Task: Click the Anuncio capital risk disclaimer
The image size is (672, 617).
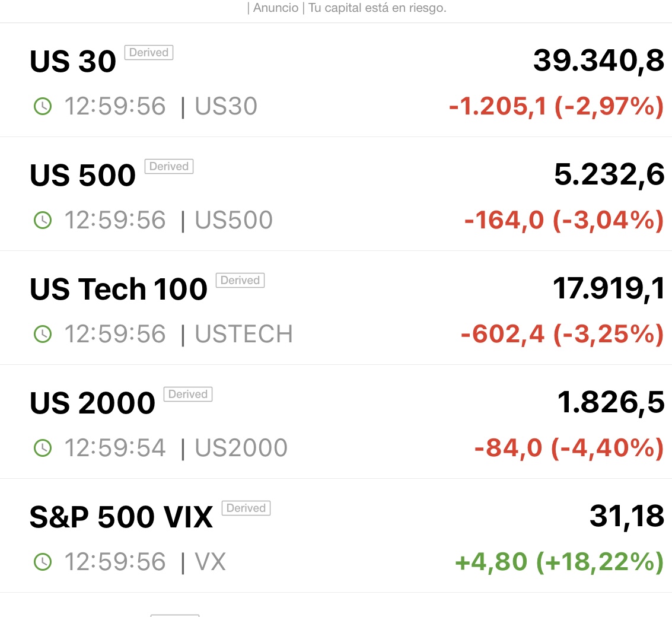Action: [x=347, y=8]
